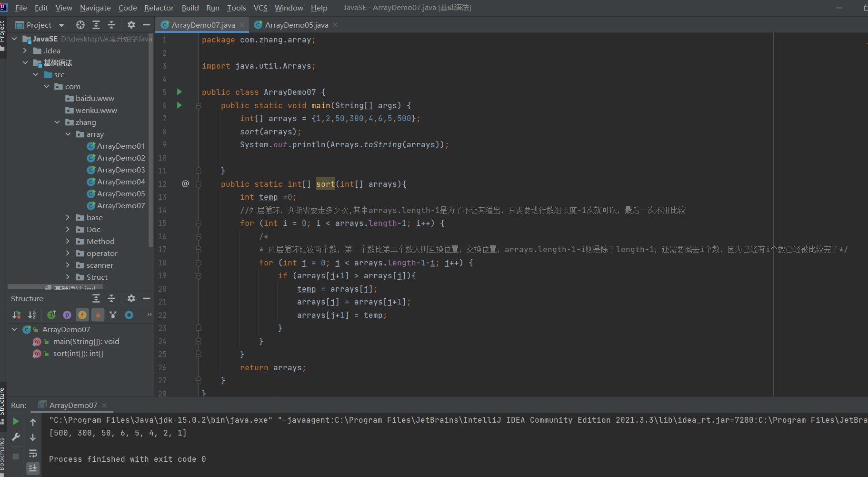Select the ArrayDemo07 run tab
868x477 pixels.
point(73,406)
